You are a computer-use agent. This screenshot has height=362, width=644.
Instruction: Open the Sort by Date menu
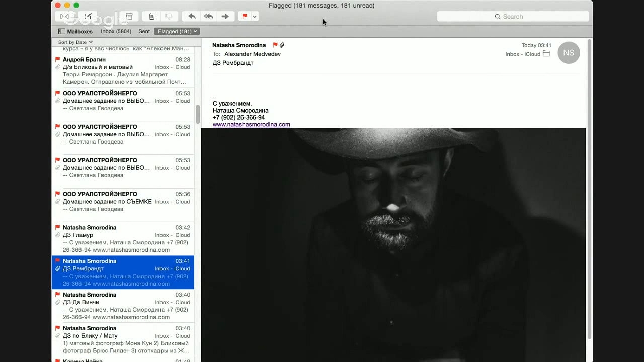pos(75,42)
